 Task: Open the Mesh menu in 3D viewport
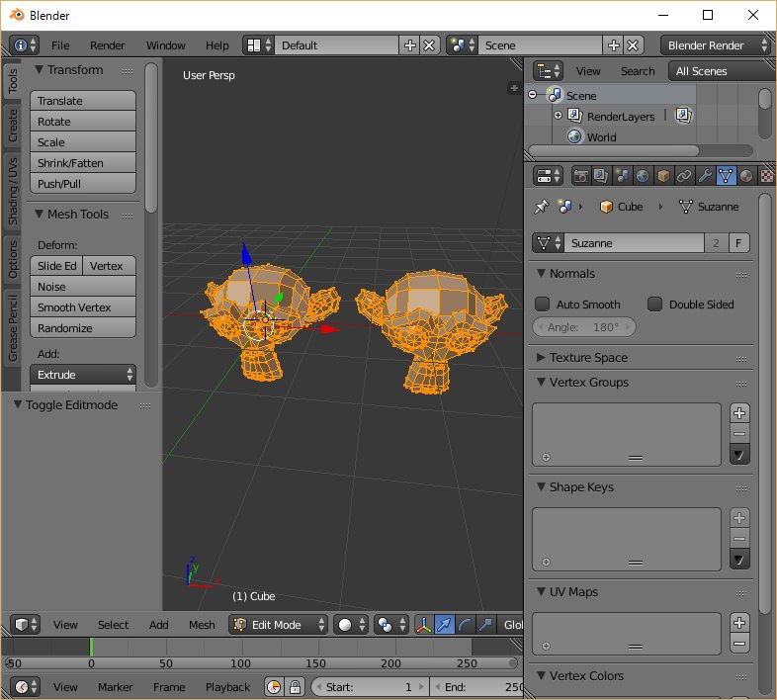(202, 625)
